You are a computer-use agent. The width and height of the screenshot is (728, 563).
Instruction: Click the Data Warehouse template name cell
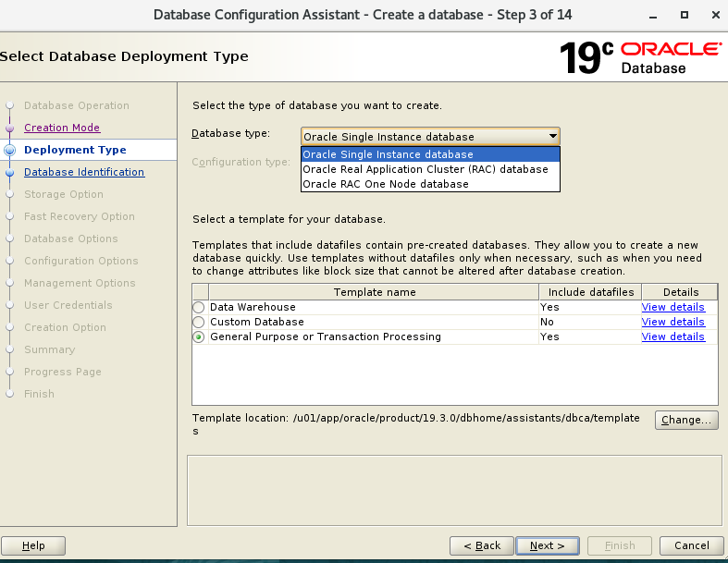coord(374,307)
